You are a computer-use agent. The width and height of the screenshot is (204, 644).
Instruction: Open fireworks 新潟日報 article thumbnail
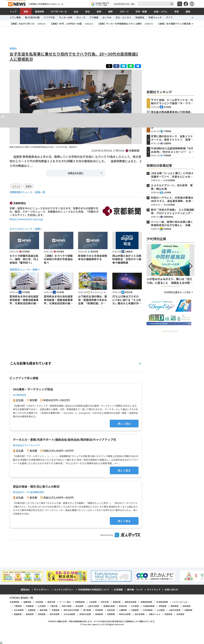[x=127, y=281]
